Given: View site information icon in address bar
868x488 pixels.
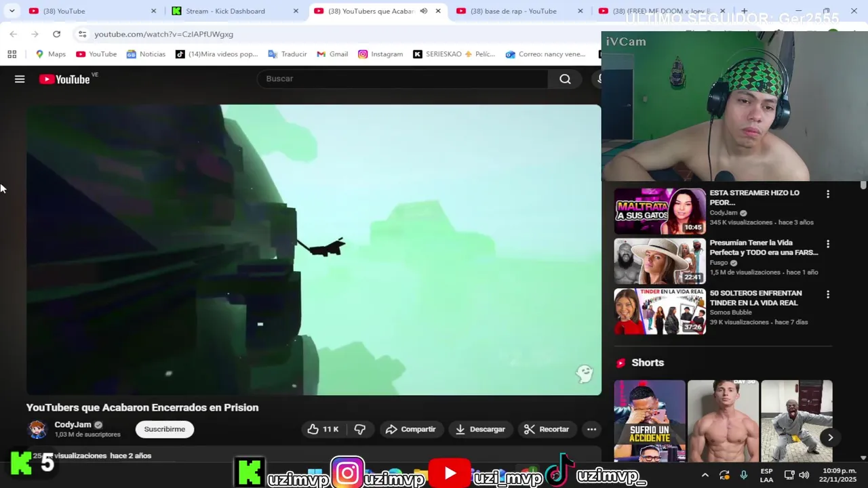Looking at the screenshot, I should pyautogui.click(x=82, y=34).
